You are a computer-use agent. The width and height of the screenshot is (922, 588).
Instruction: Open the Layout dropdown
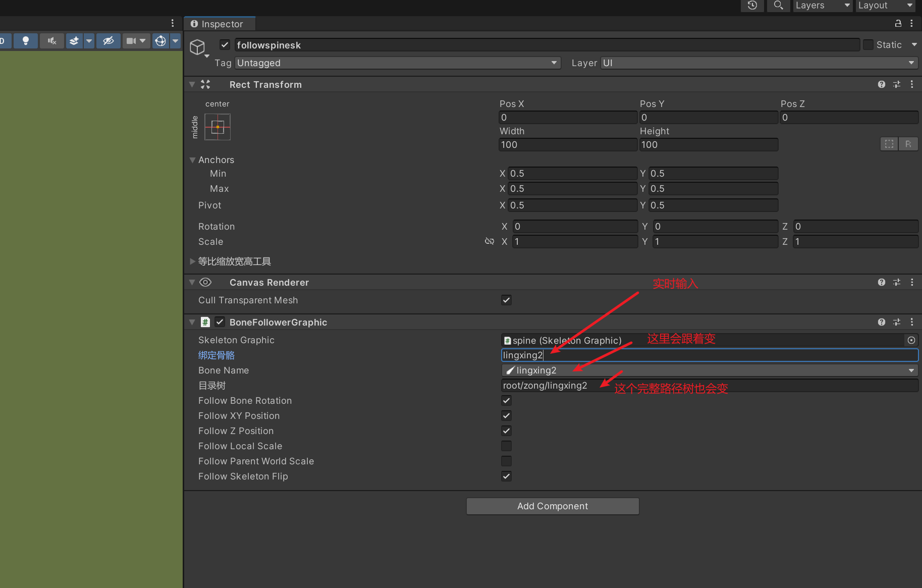(886, 5)
